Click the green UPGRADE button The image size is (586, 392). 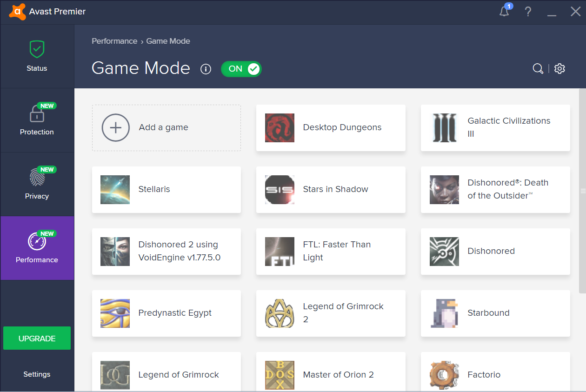click(37, 338)
